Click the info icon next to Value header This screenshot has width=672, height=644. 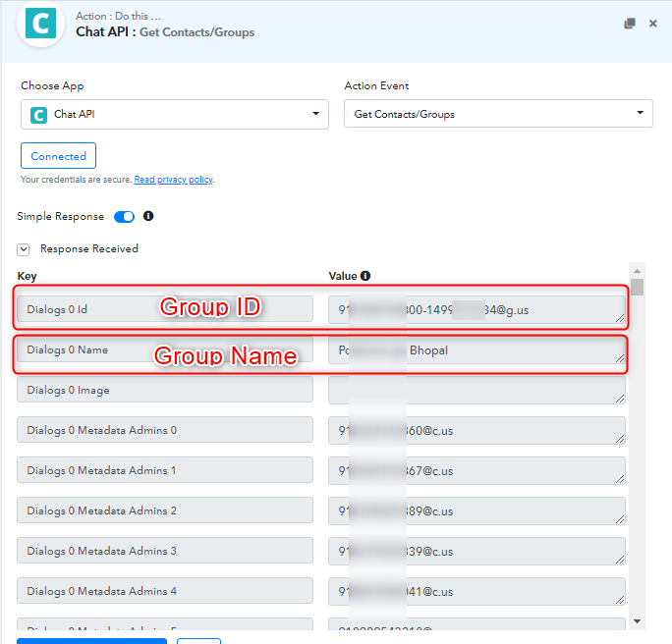coord(365,276)
